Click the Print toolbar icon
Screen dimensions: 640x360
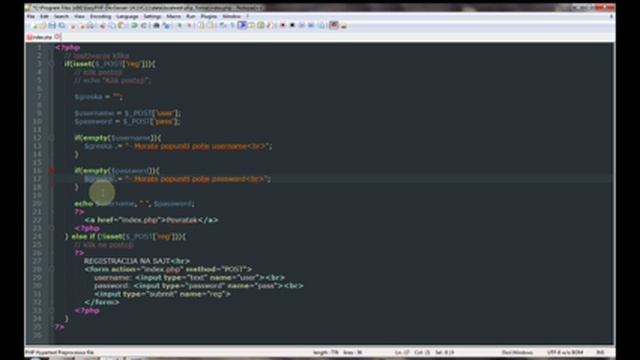91,25
